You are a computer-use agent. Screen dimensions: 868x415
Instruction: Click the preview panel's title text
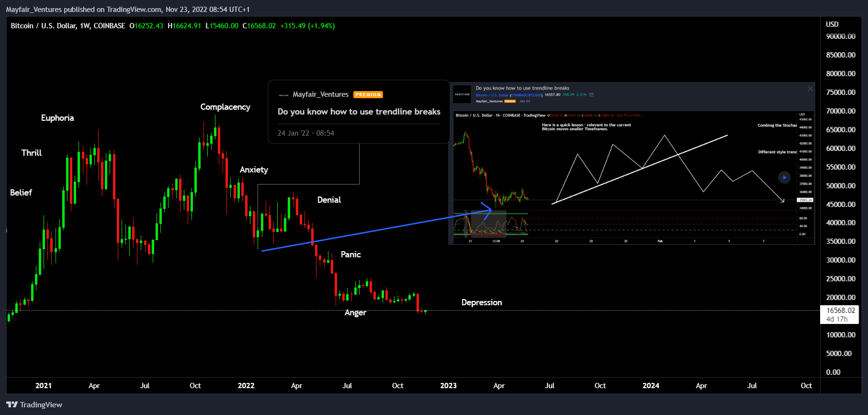tap(522, 88)
